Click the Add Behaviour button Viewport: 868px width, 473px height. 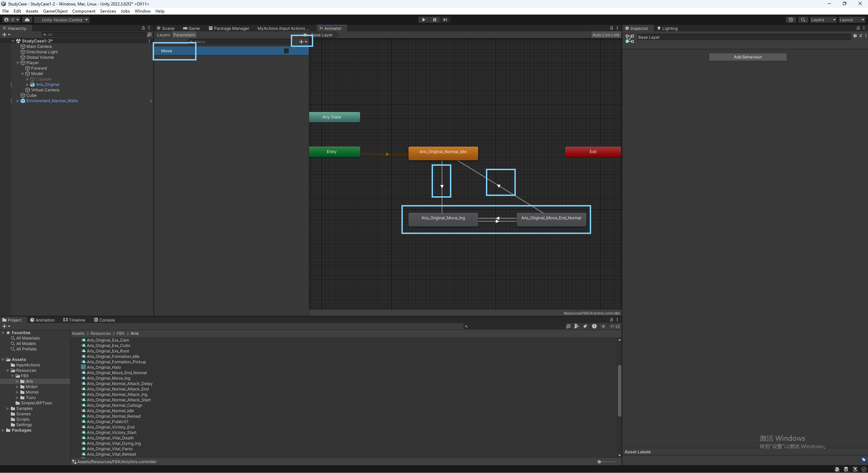point(748,57)
